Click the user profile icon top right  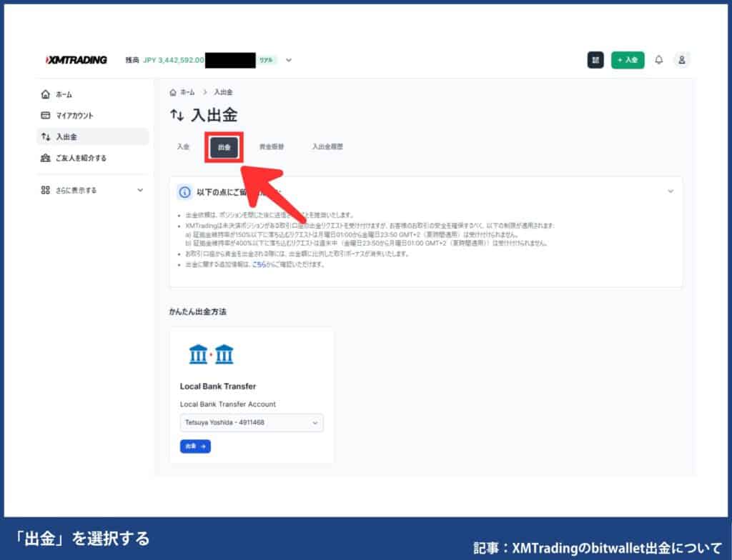(x=683, y=60)
